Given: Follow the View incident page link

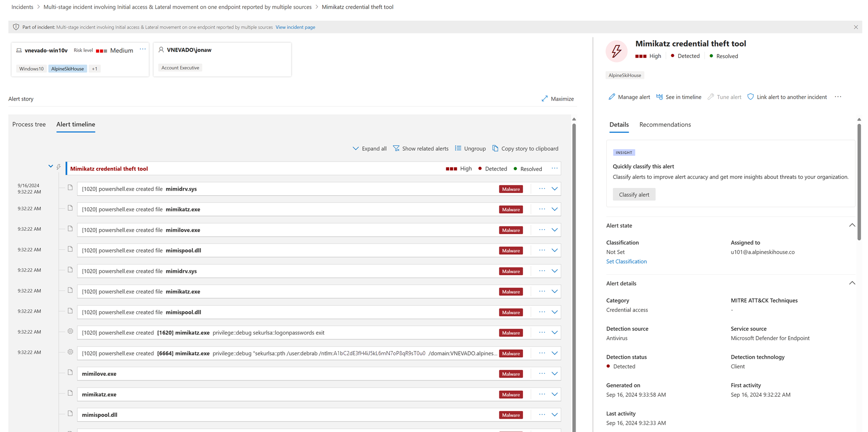Looking at the screenshot, I should pos(295,27).
